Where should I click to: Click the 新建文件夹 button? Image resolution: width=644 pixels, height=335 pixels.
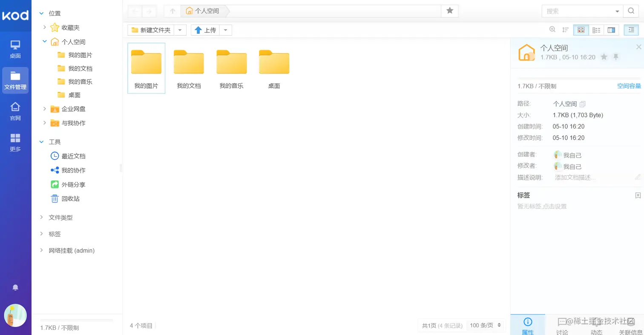click(151, 30)
